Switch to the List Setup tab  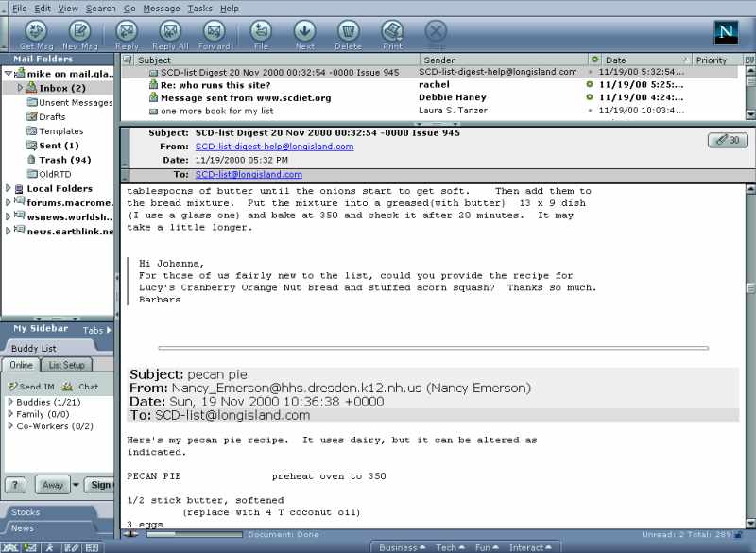(66, 365)
